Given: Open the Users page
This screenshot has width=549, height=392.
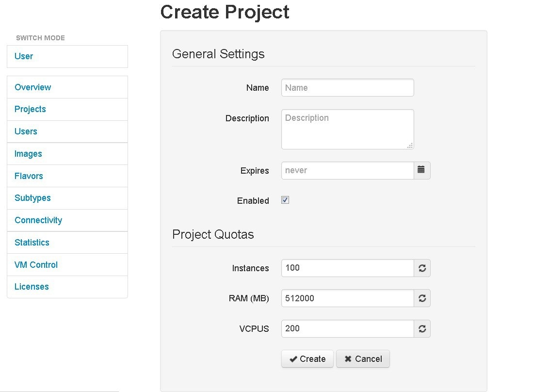Looking at the screenshot, I should pos(26,131).
